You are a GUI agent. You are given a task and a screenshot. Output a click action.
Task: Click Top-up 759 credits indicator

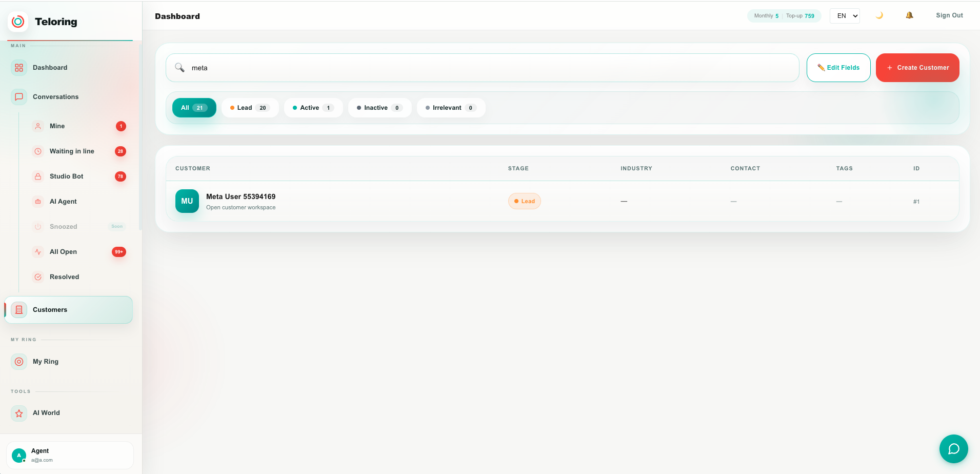pyautogui.click(x=800, y=16)
